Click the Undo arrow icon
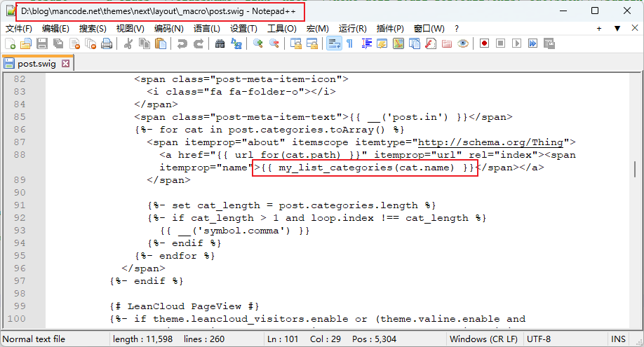The height and width of the screenshot is (347, 644). click(182, 43)
